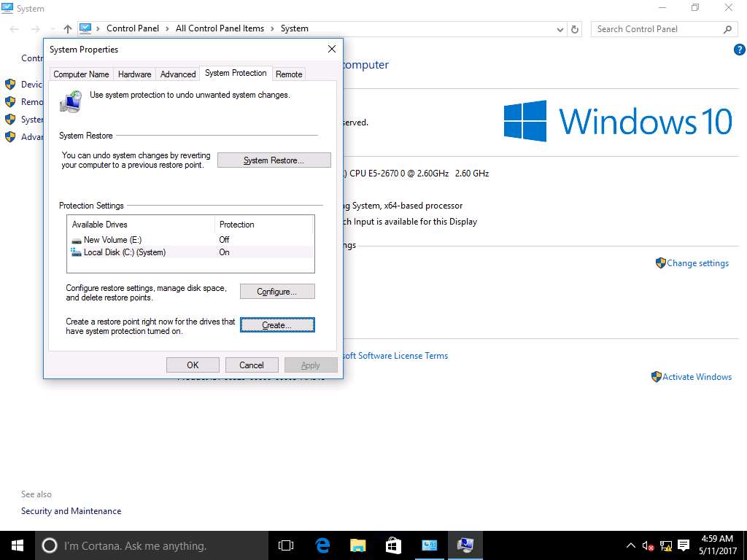Click the greyed Apply button
Screen dimensions: 747x560
311,365
